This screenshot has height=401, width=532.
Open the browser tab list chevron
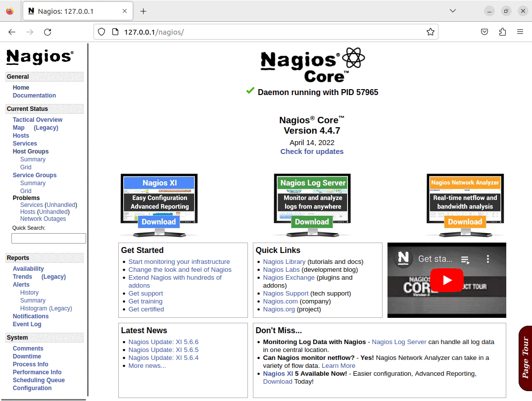coord(452,10)
